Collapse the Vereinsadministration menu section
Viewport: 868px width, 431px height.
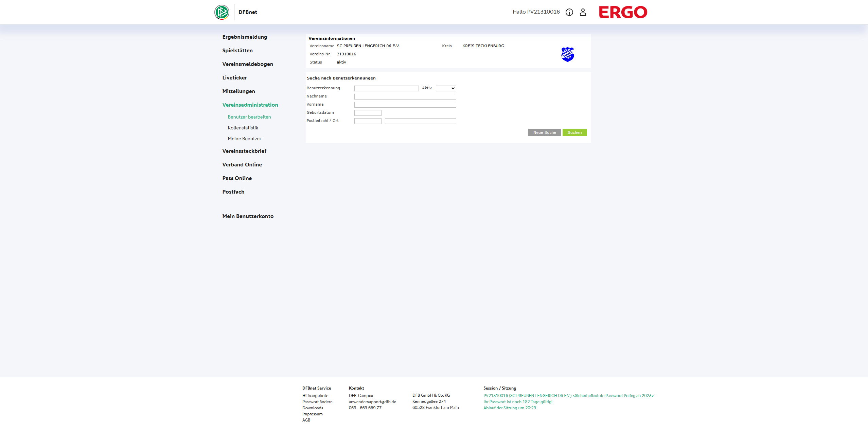pos(250,105)
